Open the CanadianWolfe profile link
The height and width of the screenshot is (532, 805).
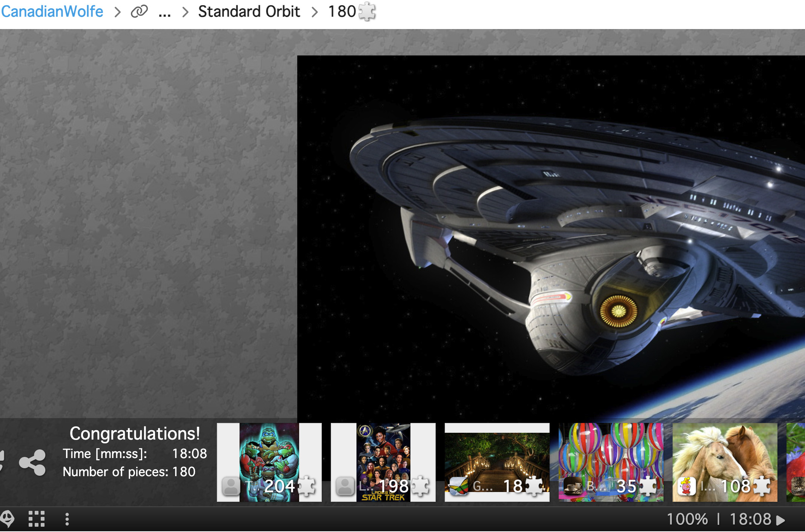coord(52,11)
